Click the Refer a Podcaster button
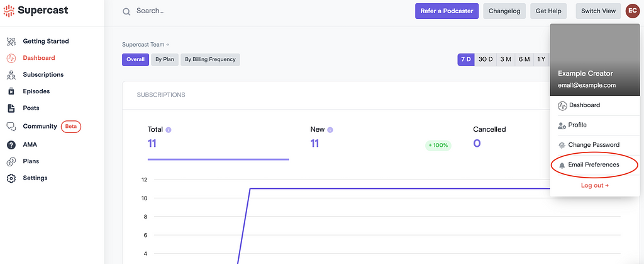The width and height of the screenshot is (644, 264). click(447, 11)
